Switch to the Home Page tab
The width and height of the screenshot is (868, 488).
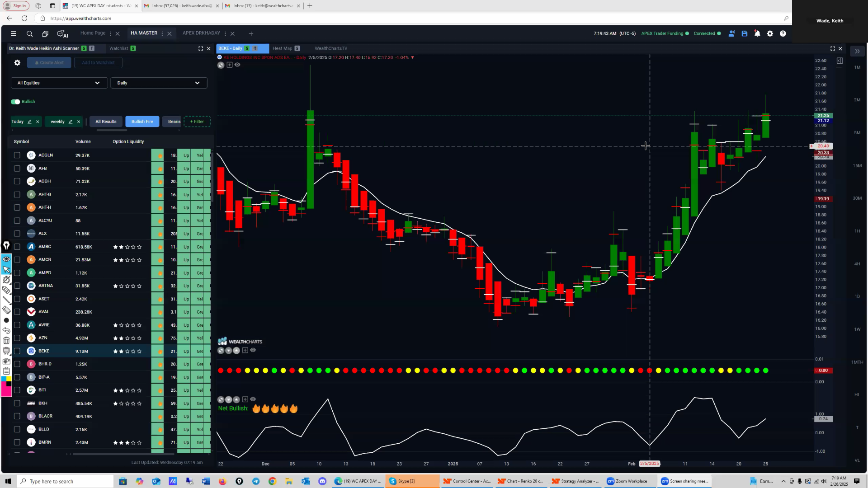93,33
